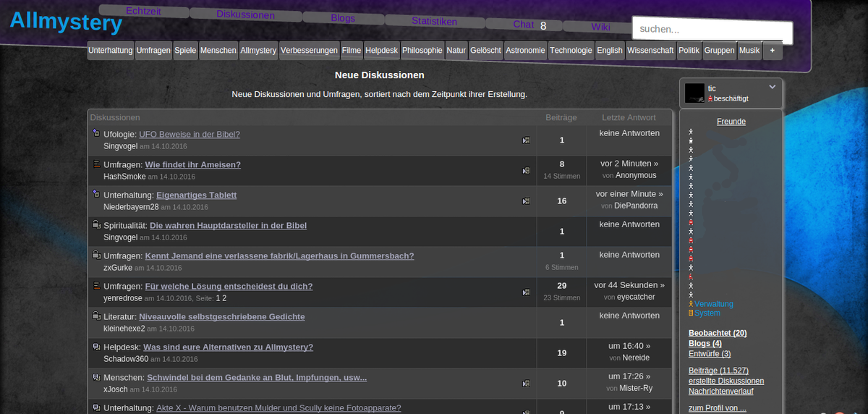Open the Diskussionen tab
868x414 pixels.
(245, 14)
